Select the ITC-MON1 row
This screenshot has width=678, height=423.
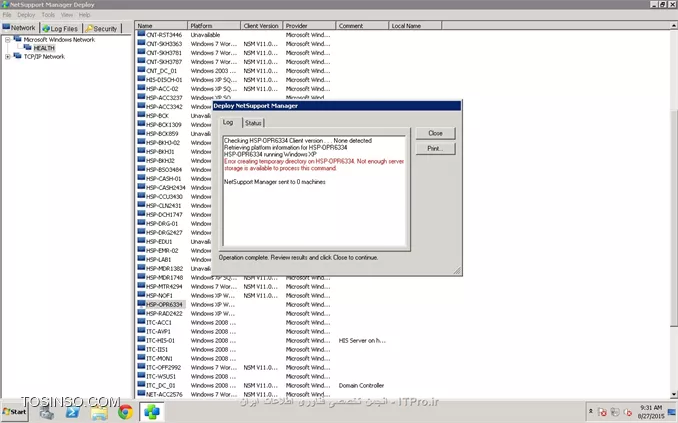click(x=160, y=359)
